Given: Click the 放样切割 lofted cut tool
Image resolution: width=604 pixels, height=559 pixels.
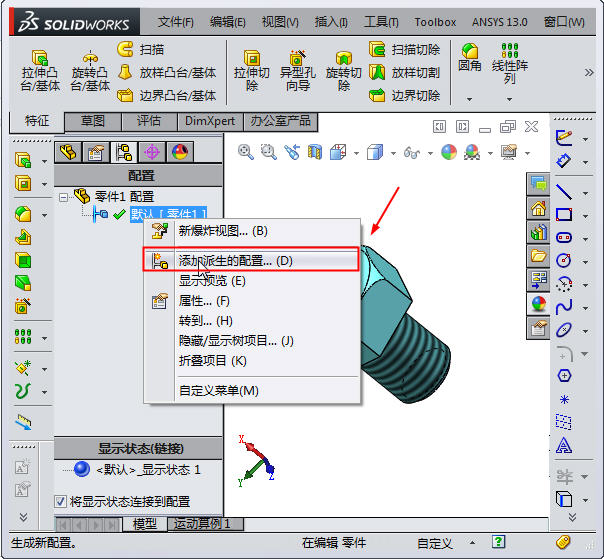Looking at the screenshot, I should click(405, 72).
